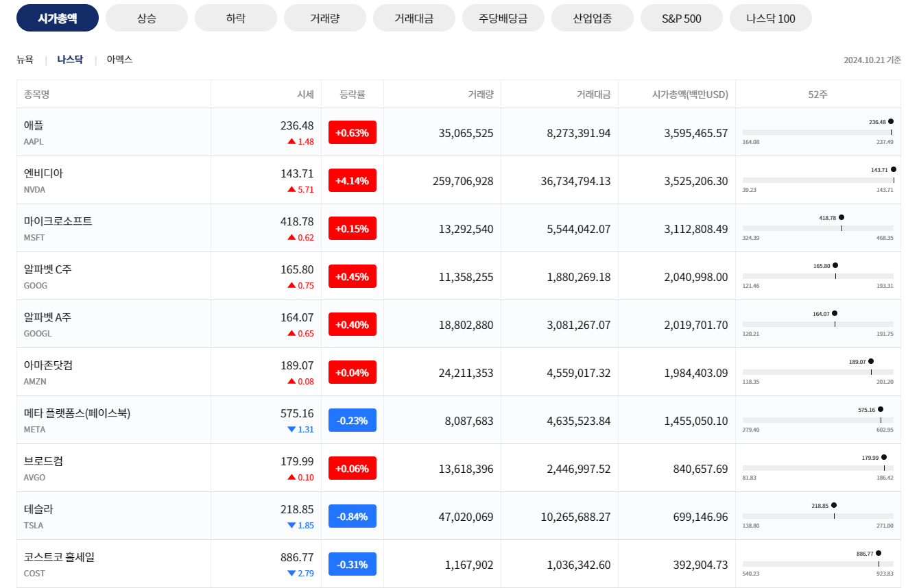Open the 마이크로소프트 stock page

[x=58, y=221]
